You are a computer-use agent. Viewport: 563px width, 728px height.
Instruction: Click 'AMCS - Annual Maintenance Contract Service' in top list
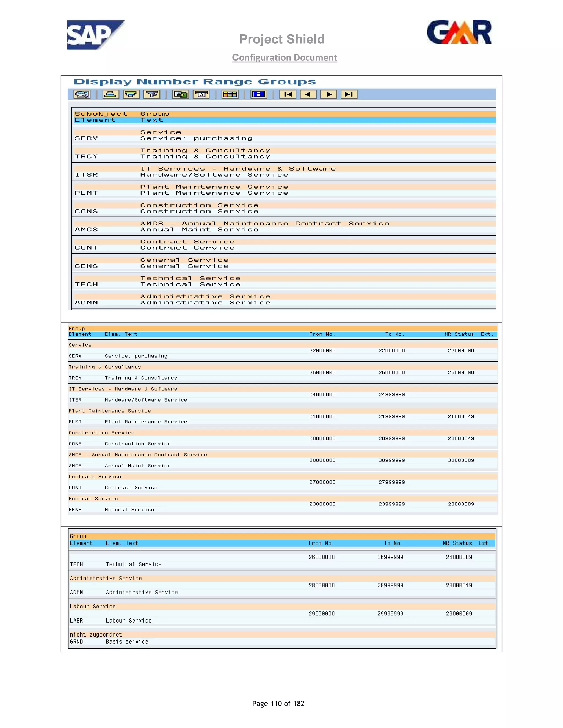click(x=265, y=223)
